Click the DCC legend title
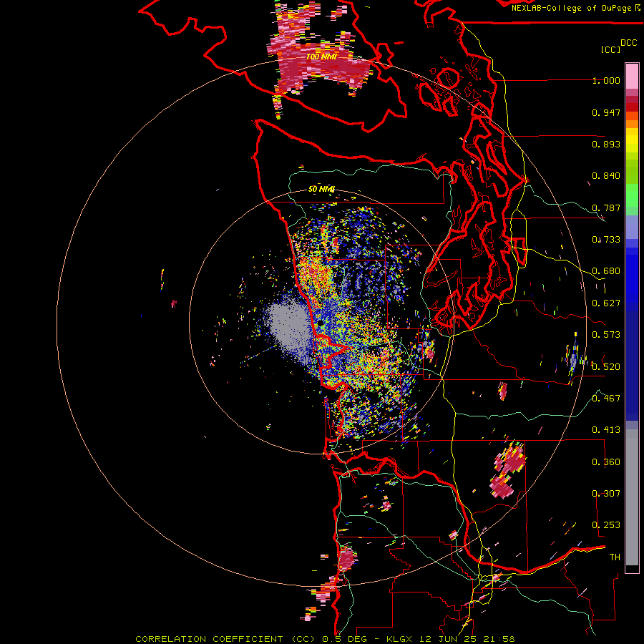Screen dimensions: 644x644 click(628, 43)
